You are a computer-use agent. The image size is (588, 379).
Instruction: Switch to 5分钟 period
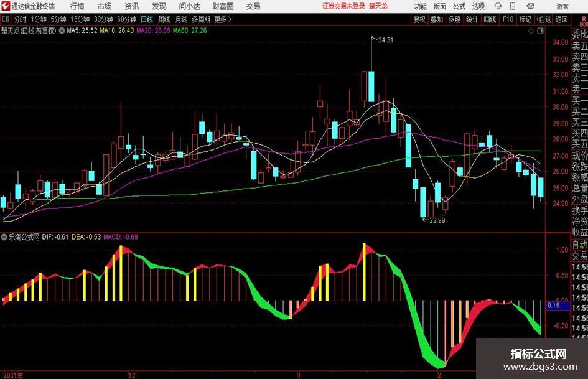click(x=58, y=19)
